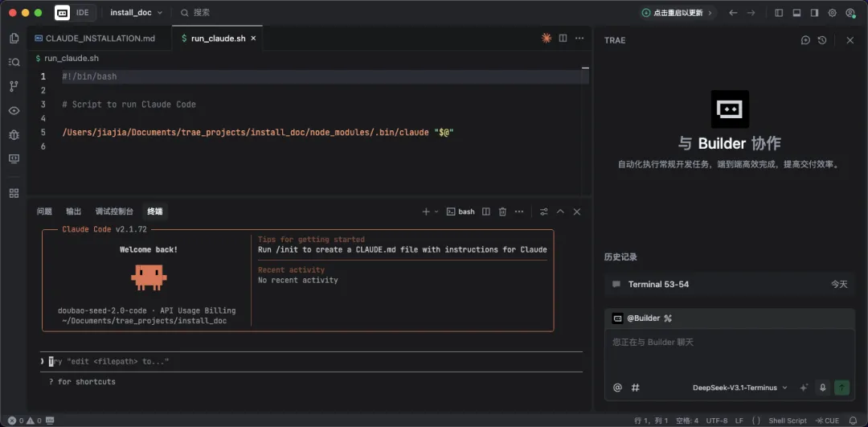Screen dimensions: 868x427
Task: Kill terminal with trash icon
Action: point(502,211)
